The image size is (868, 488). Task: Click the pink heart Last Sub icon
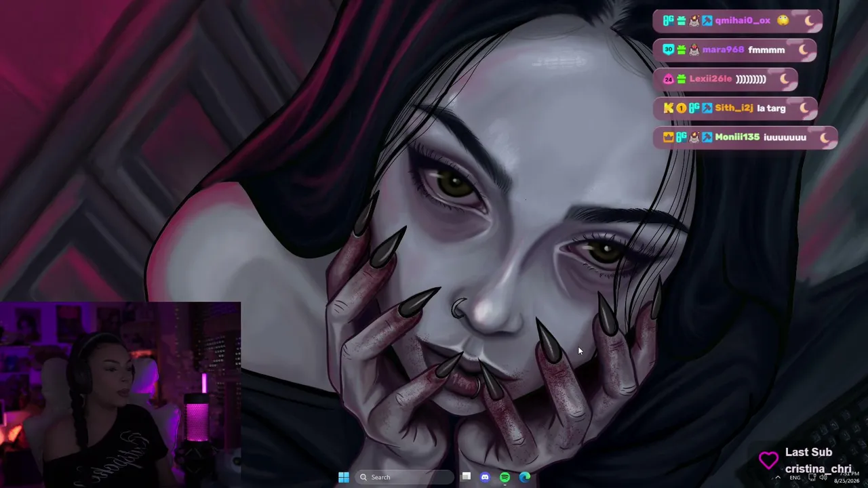[x=768, y=460]
